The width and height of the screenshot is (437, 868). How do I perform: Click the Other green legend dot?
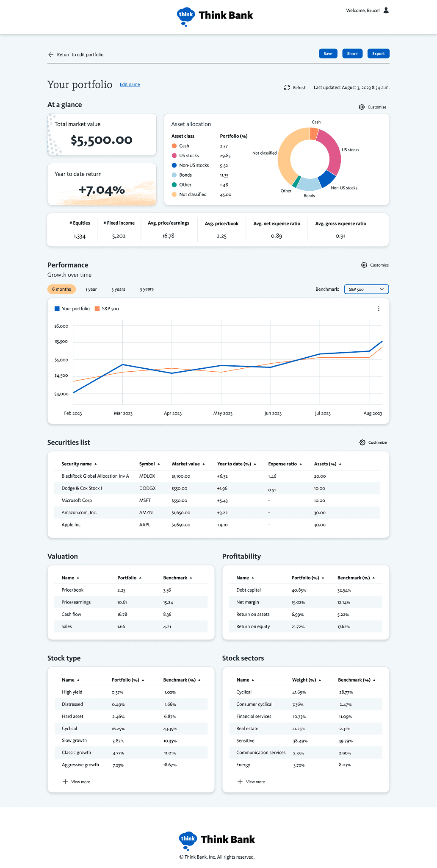click(x=174, y=185)
